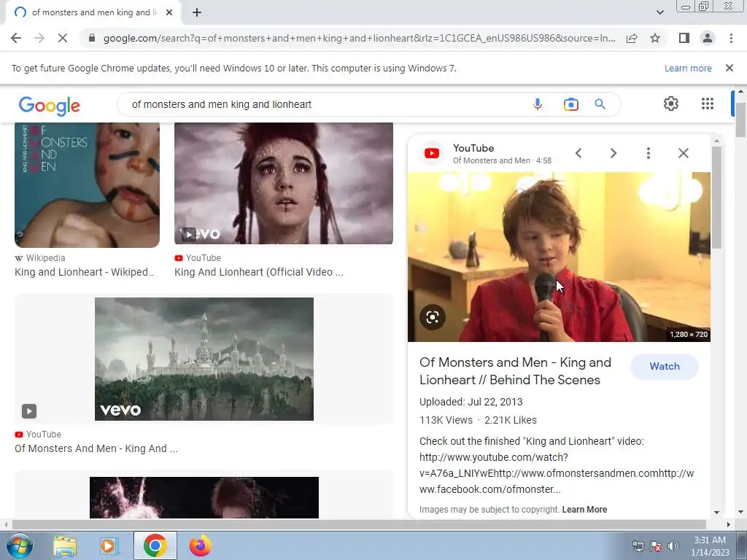The height and width of the screenshot is (560, 747).
Task: Open Firefox from the taskbar
Action: point(200,545)
